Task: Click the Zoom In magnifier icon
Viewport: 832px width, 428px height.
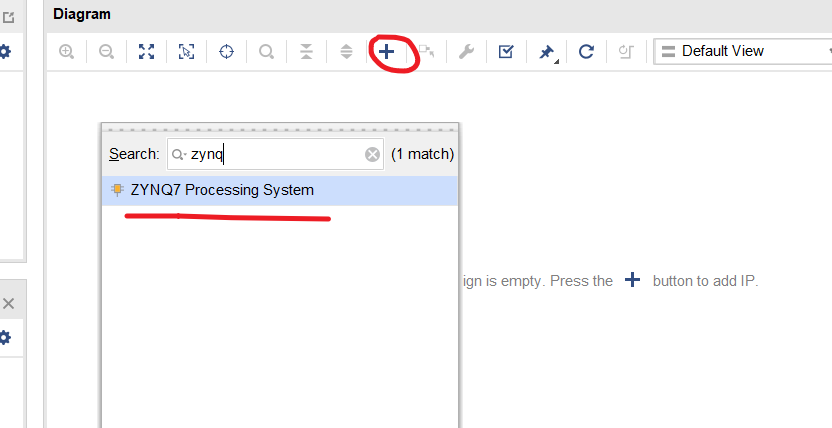Action: (x=66, y=51)
